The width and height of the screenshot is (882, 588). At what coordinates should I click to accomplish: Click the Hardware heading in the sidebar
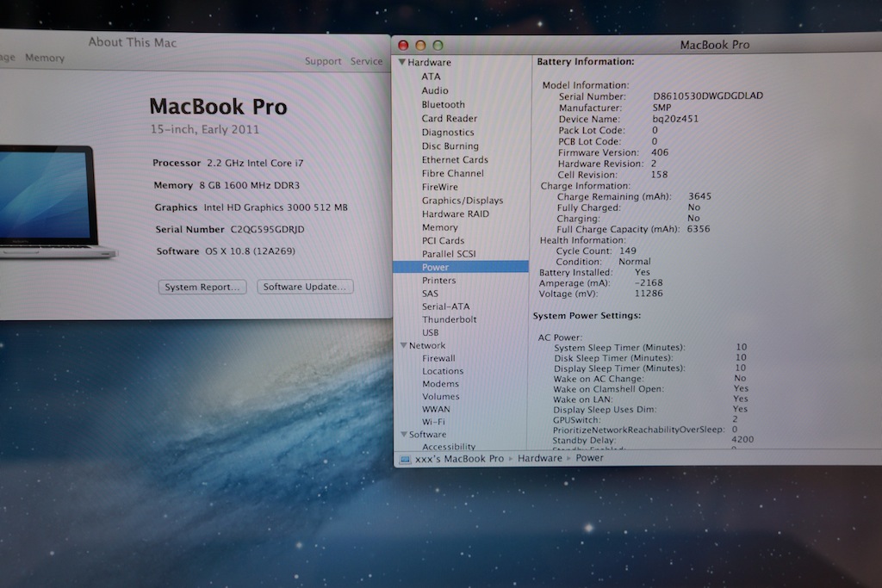[x=429, y=62]
